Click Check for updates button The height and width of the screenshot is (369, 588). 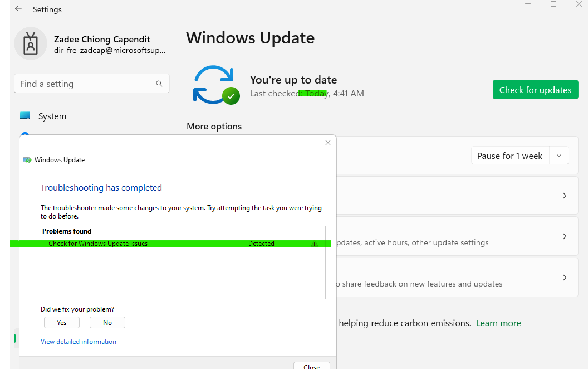coord(535,90)
